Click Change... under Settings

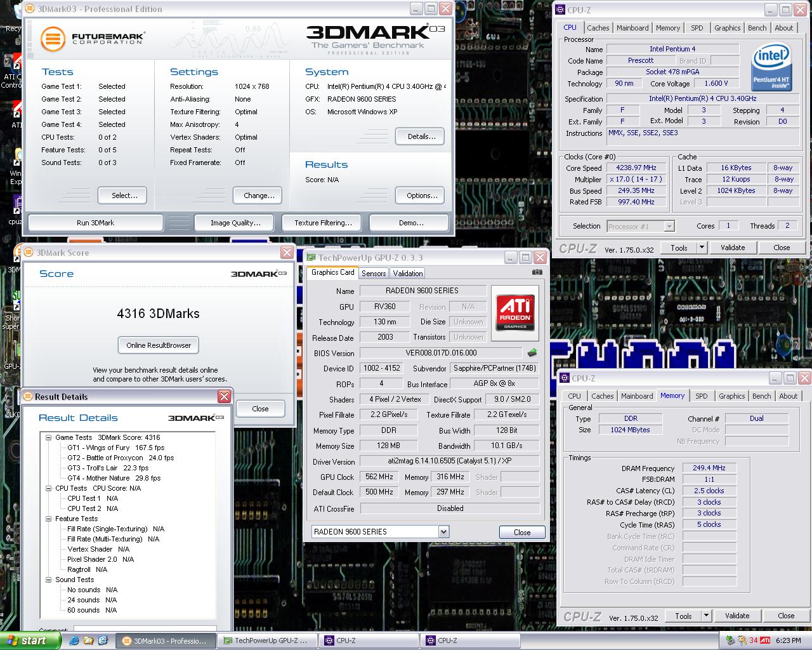coord(259,196)
